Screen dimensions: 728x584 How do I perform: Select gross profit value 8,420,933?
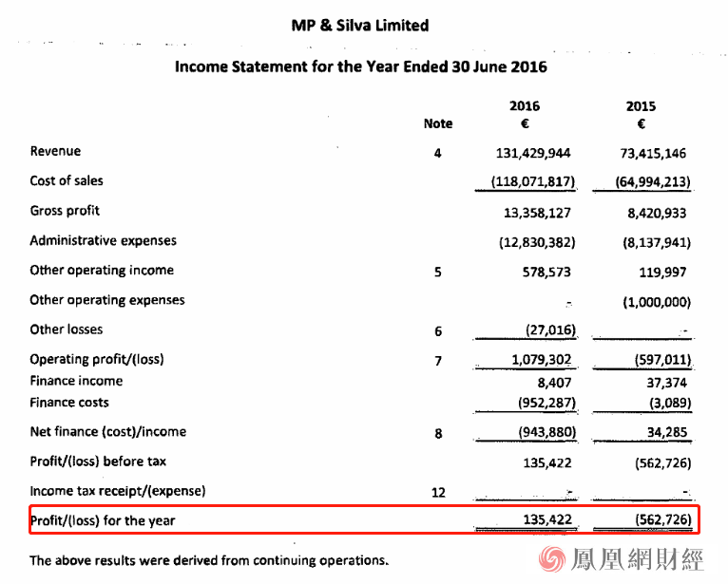pyautogui.click(x=657, y=213)
